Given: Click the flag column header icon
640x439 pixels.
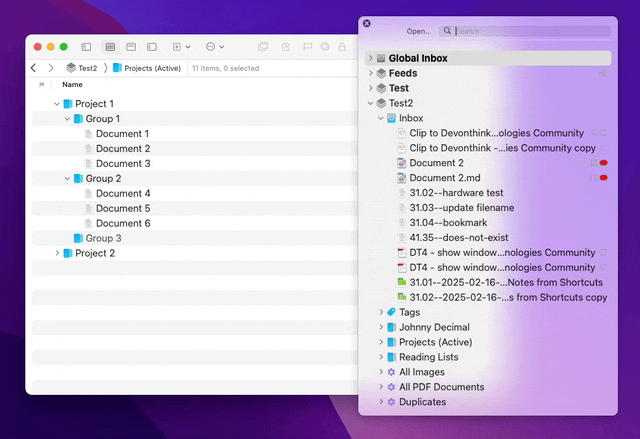Looking at the screenshot, I should point(41,85).
